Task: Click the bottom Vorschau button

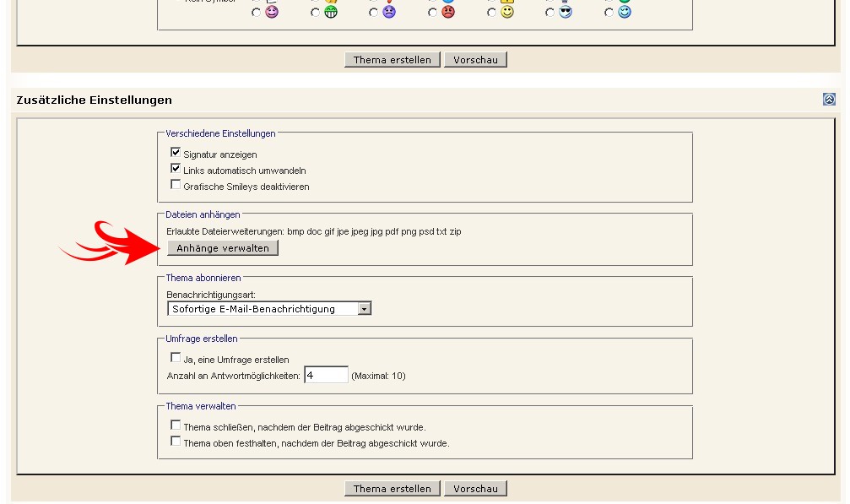Action: pos(475,489)
